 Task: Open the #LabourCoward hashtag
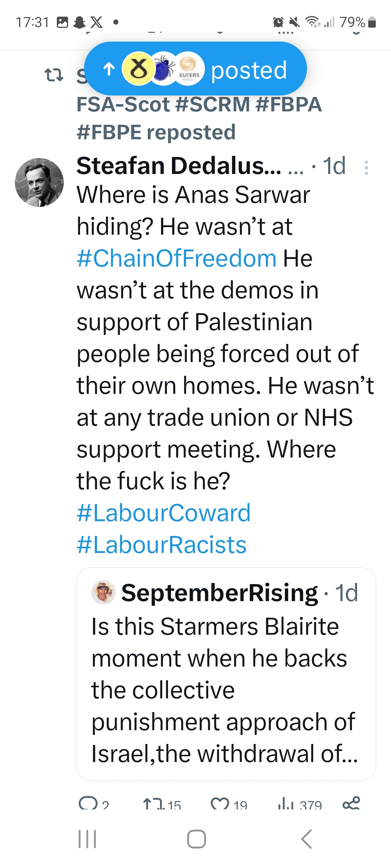coord(164,513)
